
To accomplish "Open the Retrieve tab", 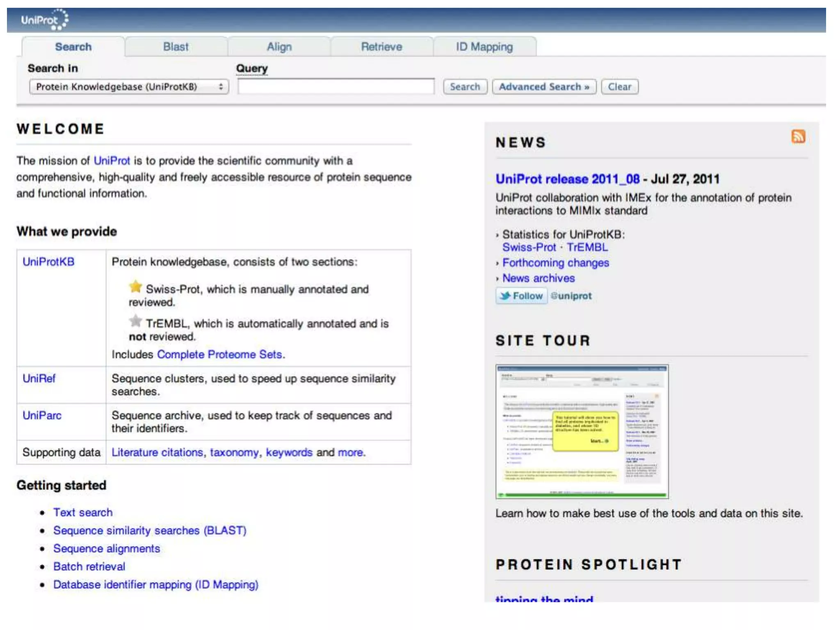I will click(381, 47).
